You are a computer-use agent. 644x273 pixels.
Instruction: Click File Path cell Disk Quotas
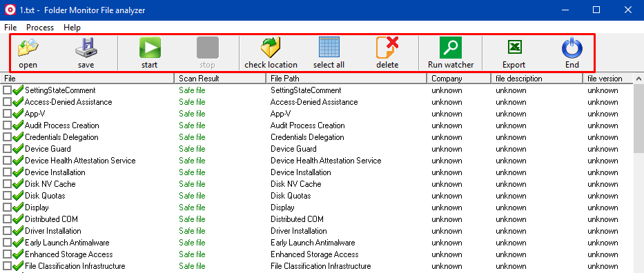291,196
